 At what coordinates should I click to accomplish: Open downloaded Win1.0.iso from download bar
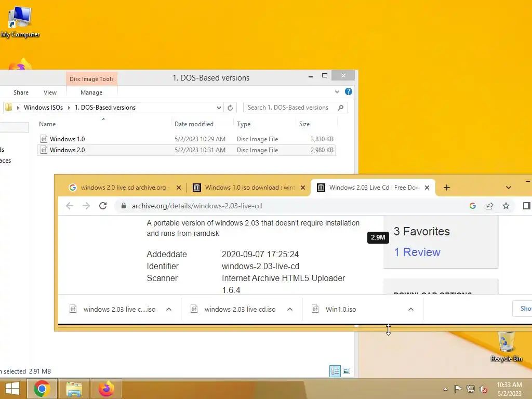(x=341, y=309)
